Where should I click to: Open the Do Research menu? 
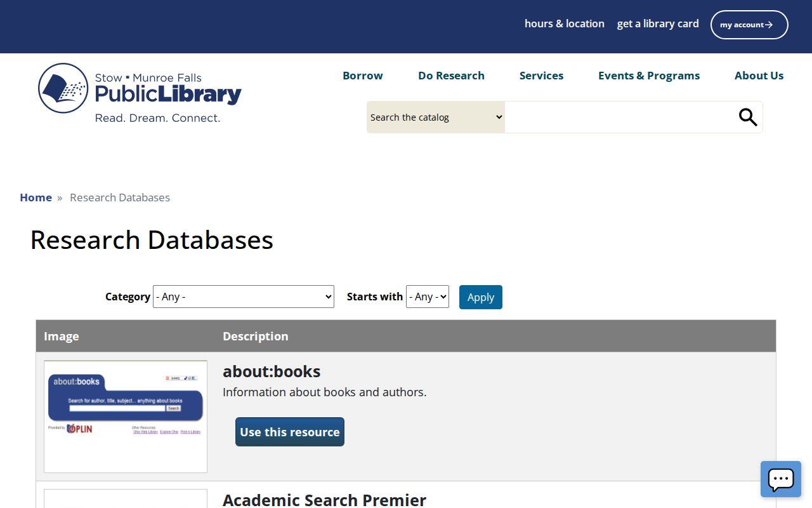451,76
